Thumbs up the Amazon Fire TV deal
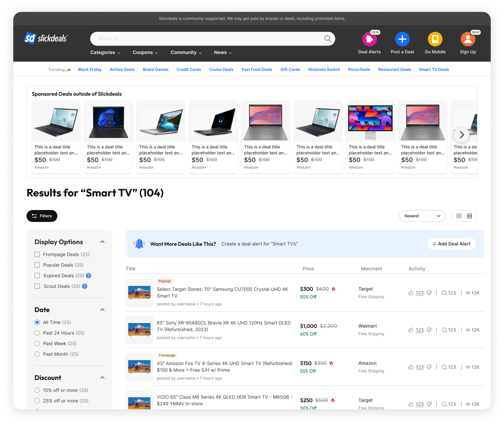 411,367
